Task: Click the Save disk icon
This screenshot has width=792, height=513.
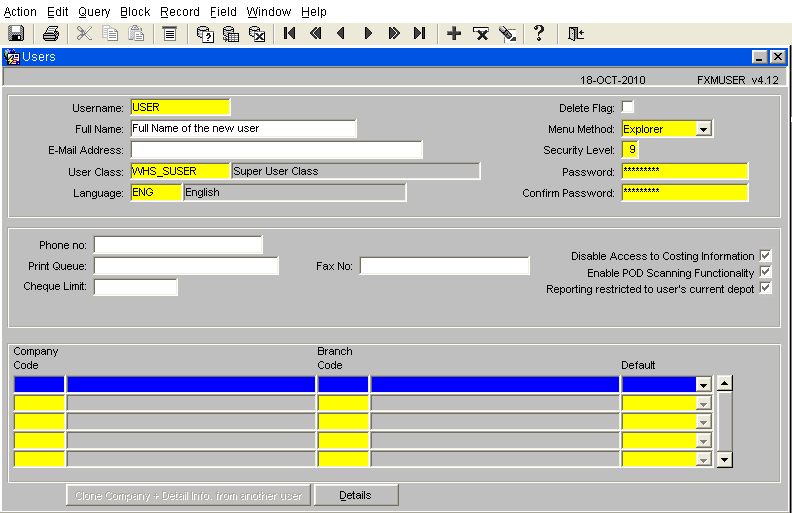Action: click(16, 33)
